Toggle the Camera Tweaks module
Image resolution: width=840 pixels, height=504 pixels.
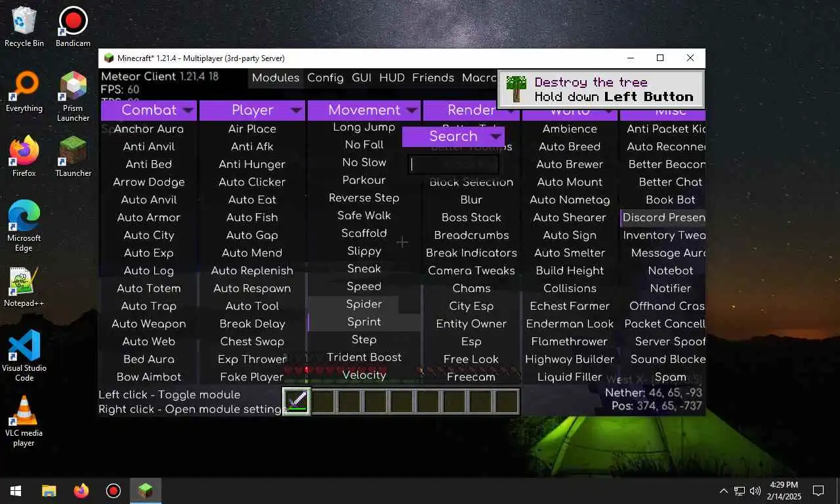tap(471, 271)
